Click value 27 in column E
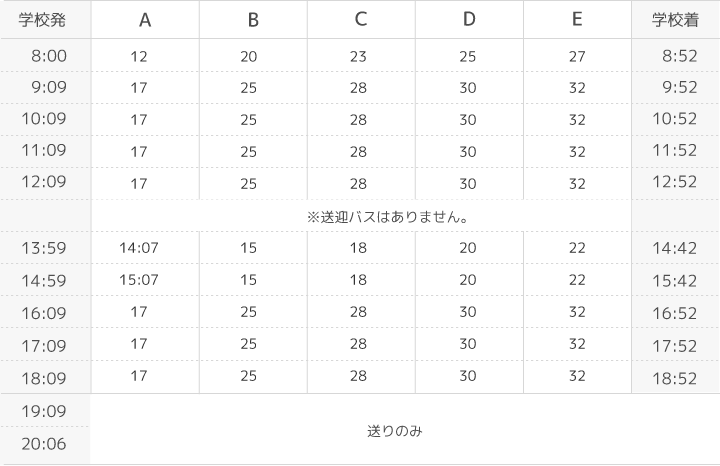720x466 pixels. (x=577, y=56)
